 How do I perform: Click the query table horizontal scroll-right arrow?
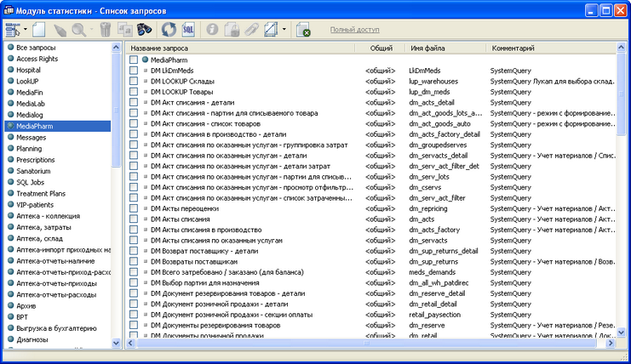pyautogui.click(x=611, y=343)
